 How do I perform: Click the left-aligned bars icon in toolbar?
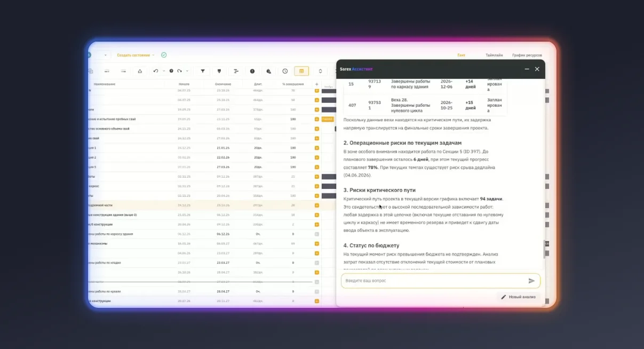coord(236,71)
